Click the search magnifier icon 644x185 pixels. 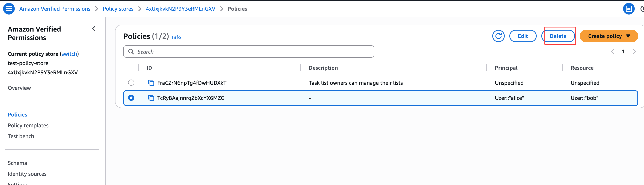coord(131,52)
